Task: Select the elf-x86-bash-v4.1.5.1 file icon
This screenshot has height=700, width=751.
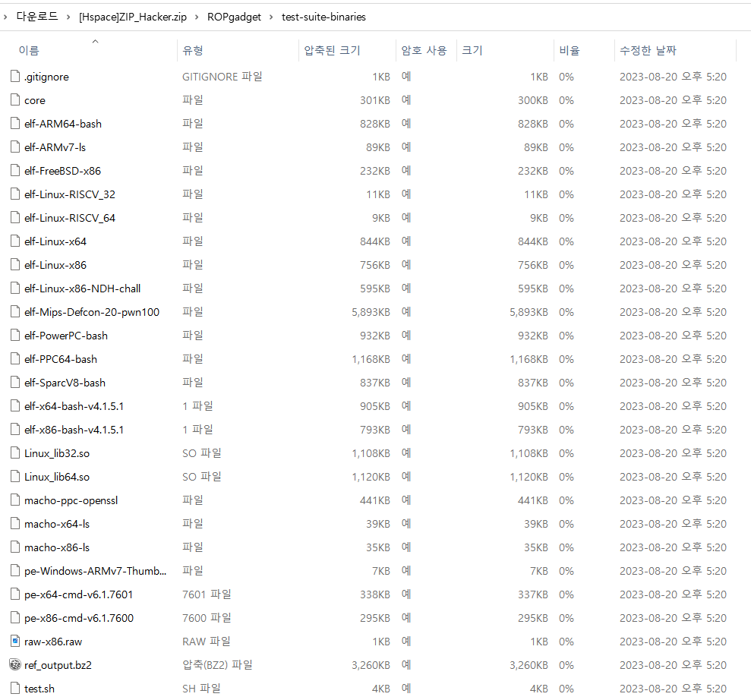Action: point(15,429)
